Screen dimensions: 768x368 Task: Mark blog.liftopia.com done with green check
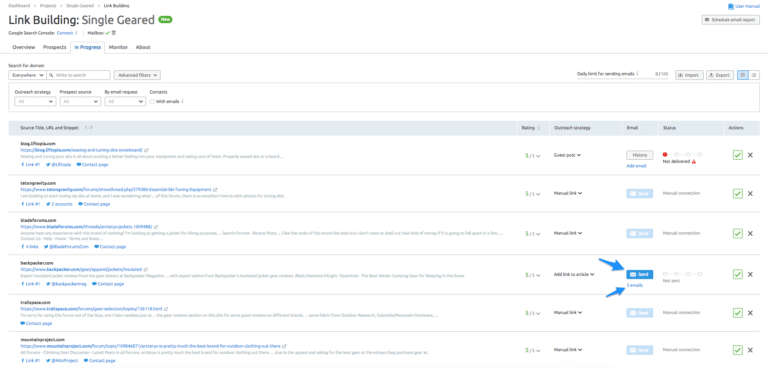point(738,155)
